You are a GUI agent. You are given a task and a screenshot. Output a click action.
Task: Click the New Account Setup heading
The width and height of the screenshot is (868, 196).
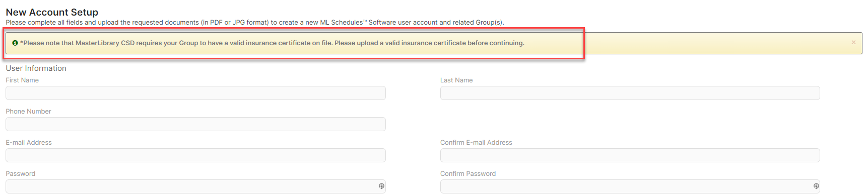(x=52, y=12)
